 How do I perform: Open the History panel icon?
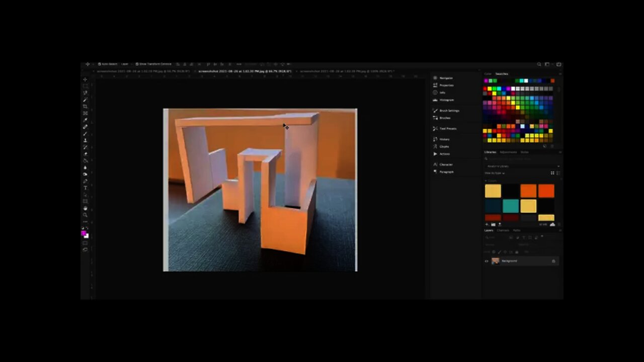435,139
